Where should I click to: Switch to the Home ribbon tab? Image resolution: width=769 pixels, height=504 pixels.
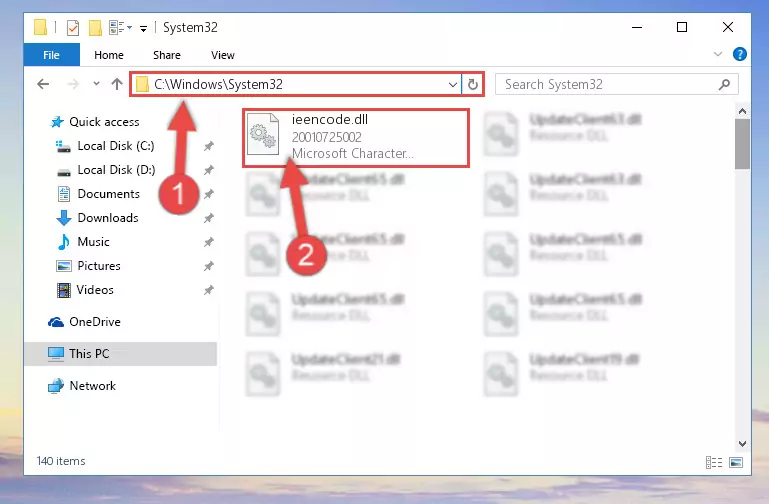[x=109, y=55]
